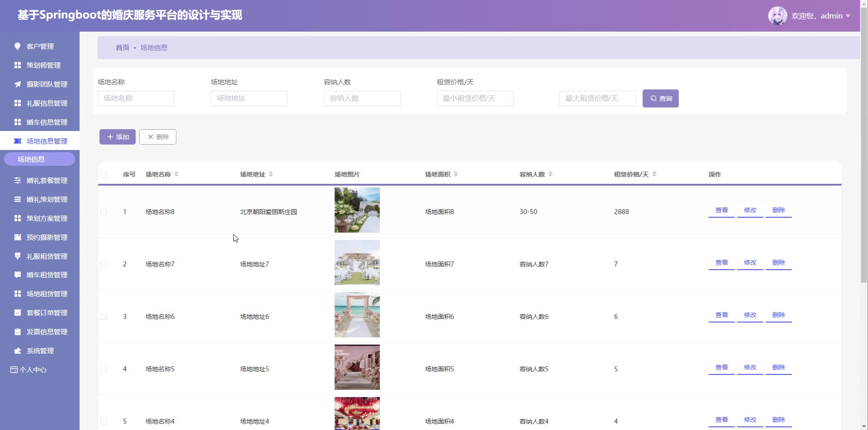Screen dimensions: 868x430
Task: Sort table by 场地名称 column arrows
Action: 176,174
